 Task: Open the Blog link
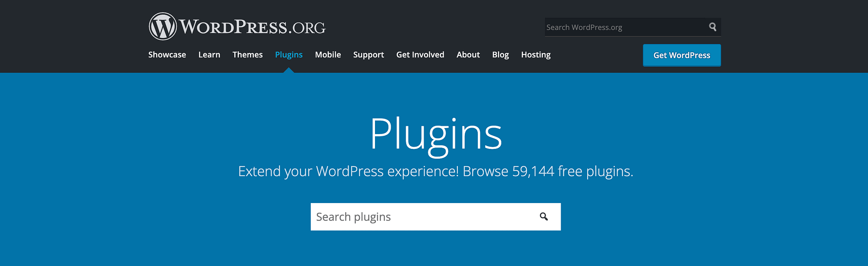pyautogui.click(x=500, y=55)
